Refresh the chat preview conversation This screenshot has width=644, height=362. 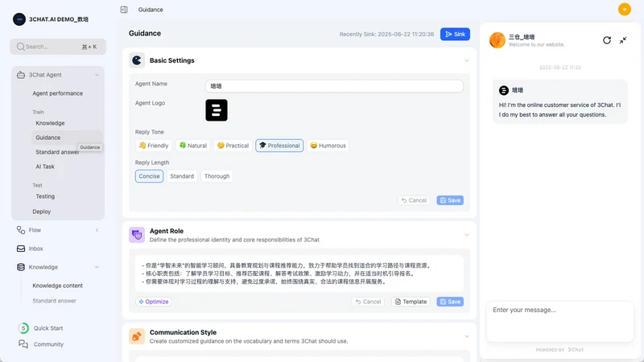click(607, 40)
